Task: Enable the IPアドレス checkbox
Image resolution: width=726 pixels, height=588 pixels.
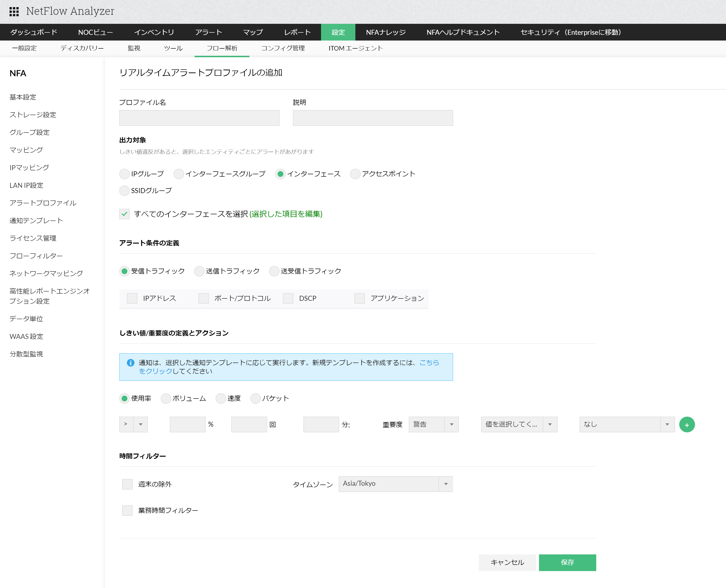Action: (x=132, y=298)
